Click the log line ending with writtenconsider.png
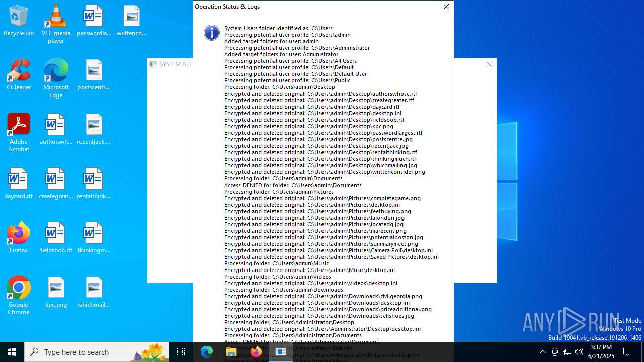 pos(325,172)
